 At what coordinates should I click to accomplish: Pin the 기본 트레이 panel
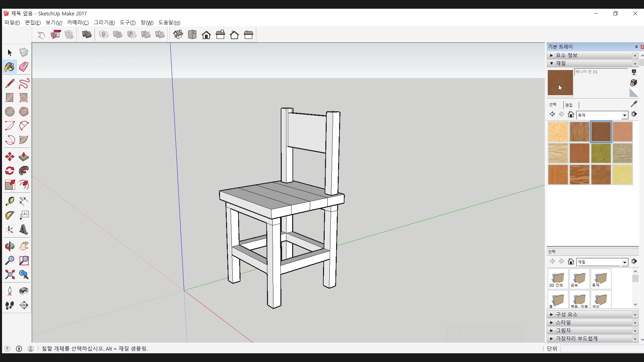(x=636, y=47)
